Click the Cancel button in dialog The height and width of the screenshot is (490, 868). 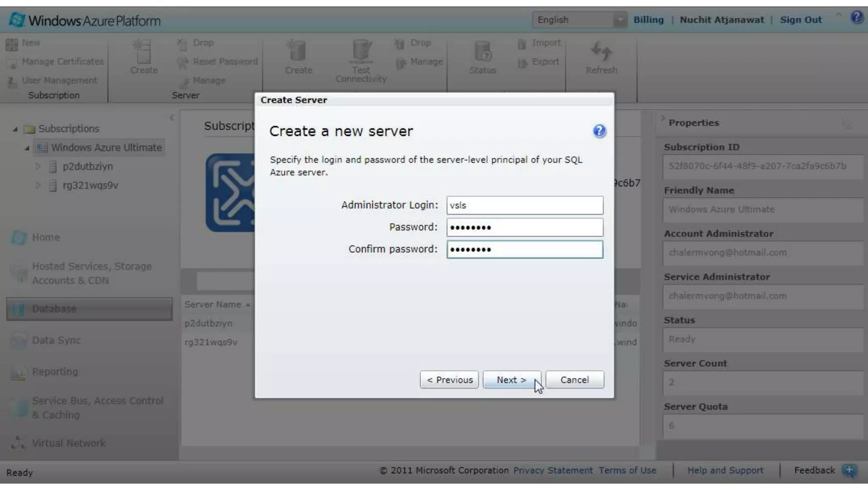(574, 380)
